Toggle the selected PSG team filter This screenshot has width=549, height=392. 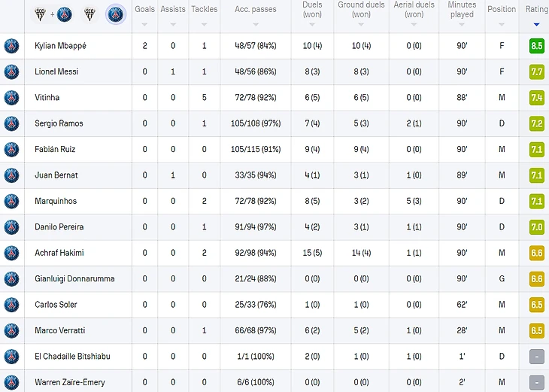[x=115, y=14]
